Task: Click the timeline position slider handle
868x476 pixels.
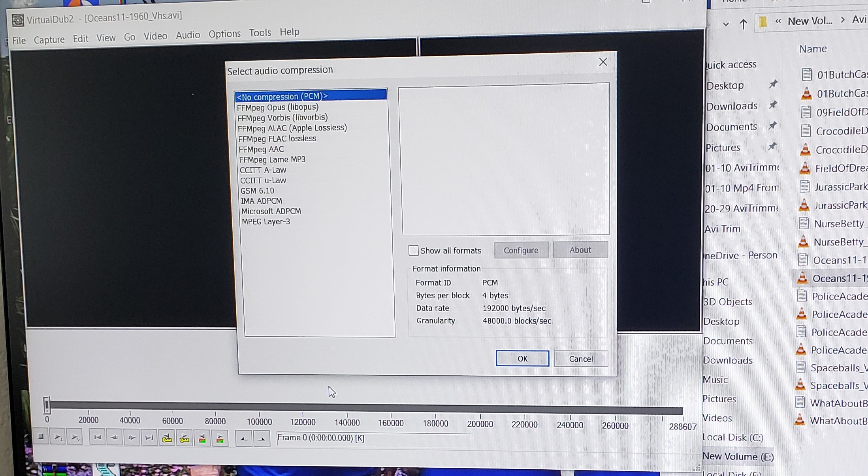Action: pyautogui.click(x=47, y=405)
